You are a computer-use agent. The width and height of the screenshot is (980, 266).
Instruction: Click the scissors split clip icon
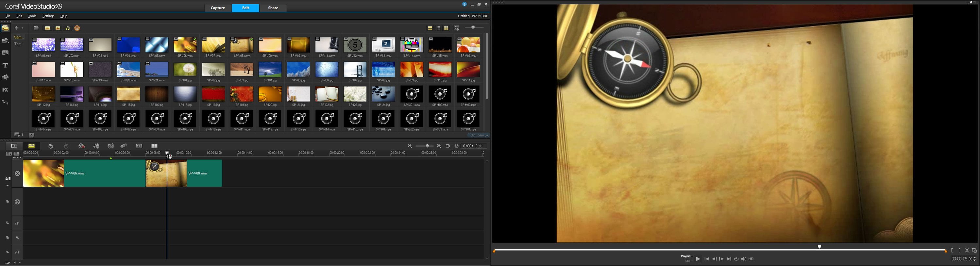(x=967, y=250)
